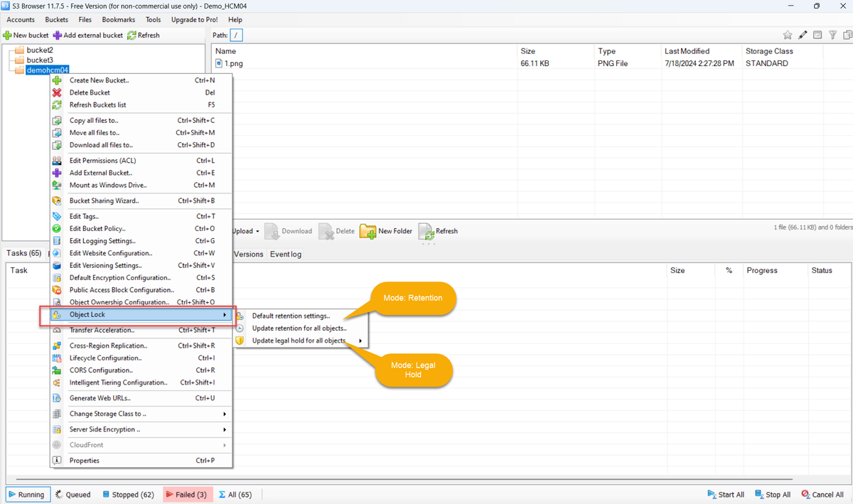
Task: Expand Update legal hold for all objects
Action: (299, 341)
